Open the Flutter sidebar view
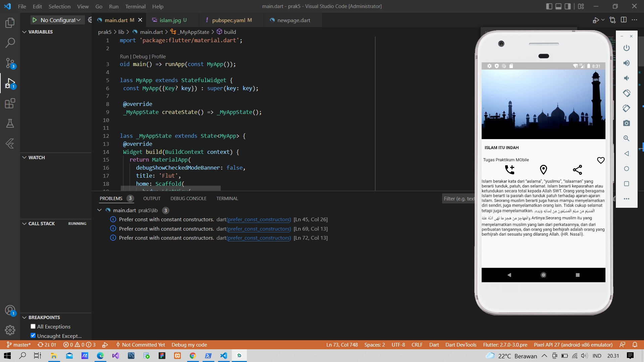 pos(10,143)
